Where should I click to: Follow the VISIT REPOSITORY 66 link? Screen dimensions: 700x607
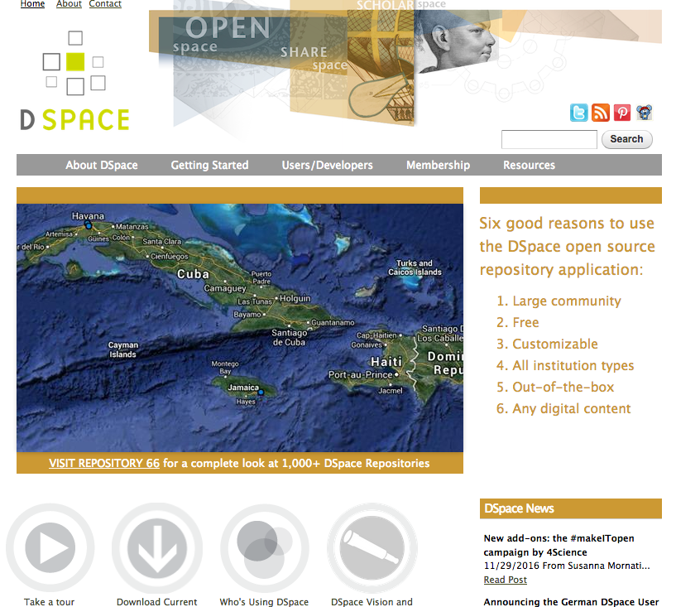(x=104, y=463)
